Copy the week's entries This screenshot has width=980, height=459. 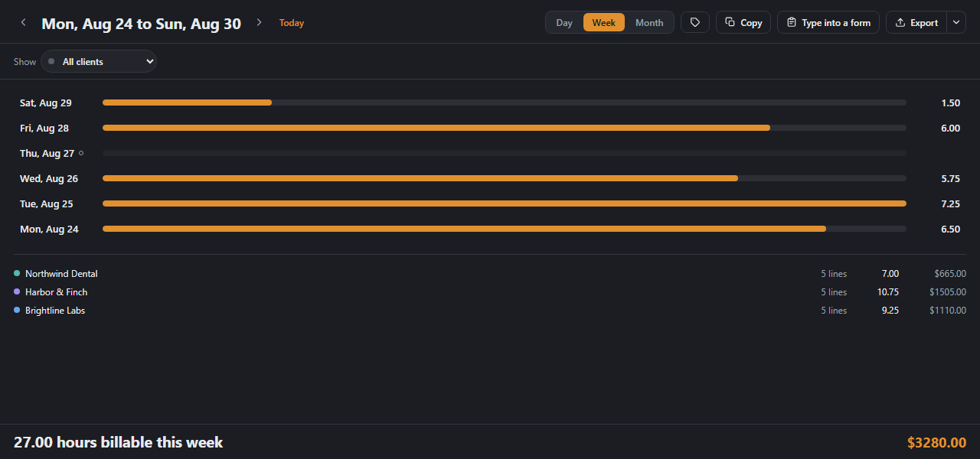click(743, 23)
